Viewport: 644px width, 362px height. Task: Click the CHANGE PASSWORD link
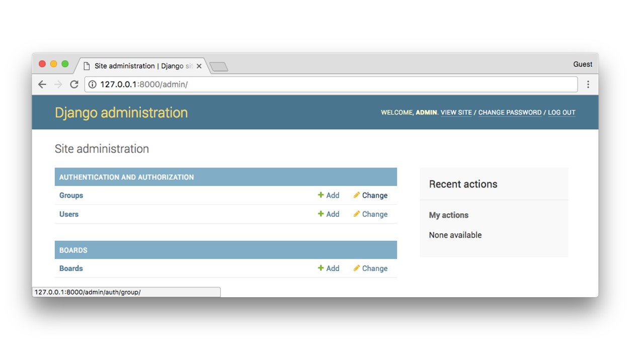[x=510, y=113]
